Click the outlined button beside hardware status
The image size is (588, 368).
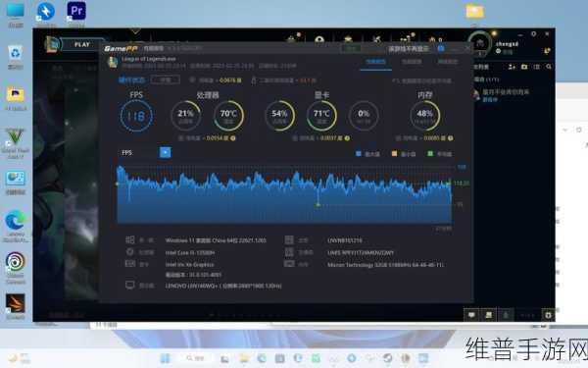165,79
